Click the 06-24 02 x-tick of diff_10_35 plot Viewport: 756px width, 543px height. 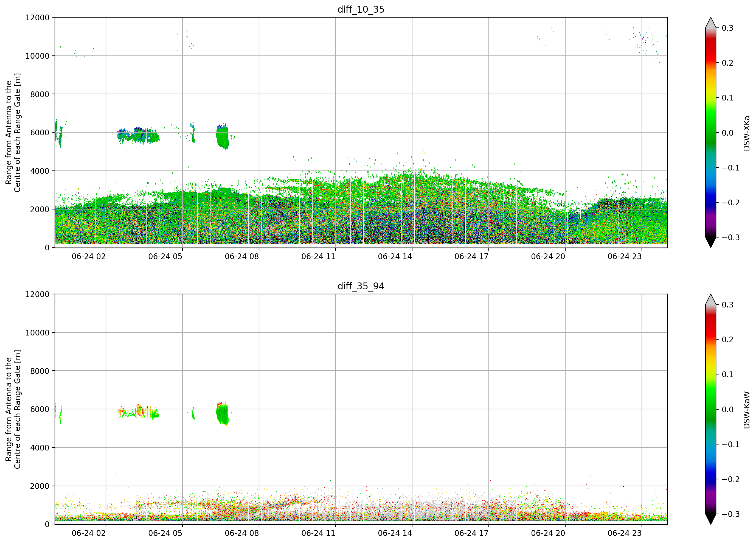click(89, 256)
